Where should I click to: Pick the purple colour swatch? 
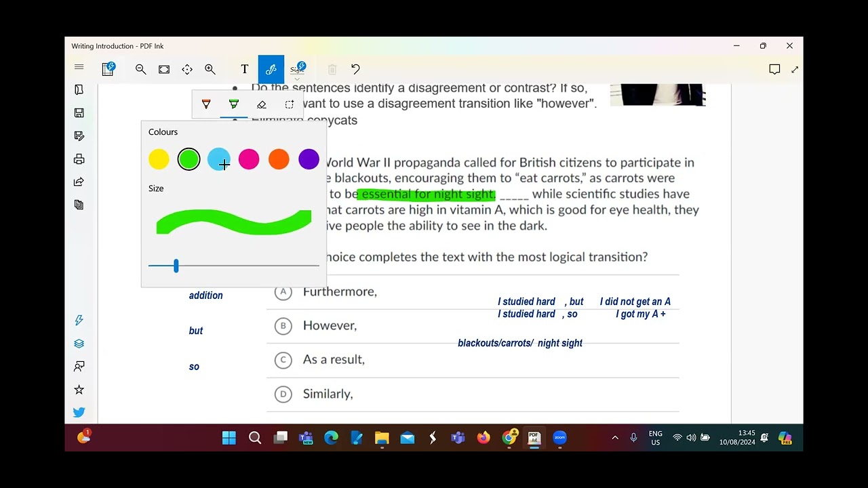point(309,159)
